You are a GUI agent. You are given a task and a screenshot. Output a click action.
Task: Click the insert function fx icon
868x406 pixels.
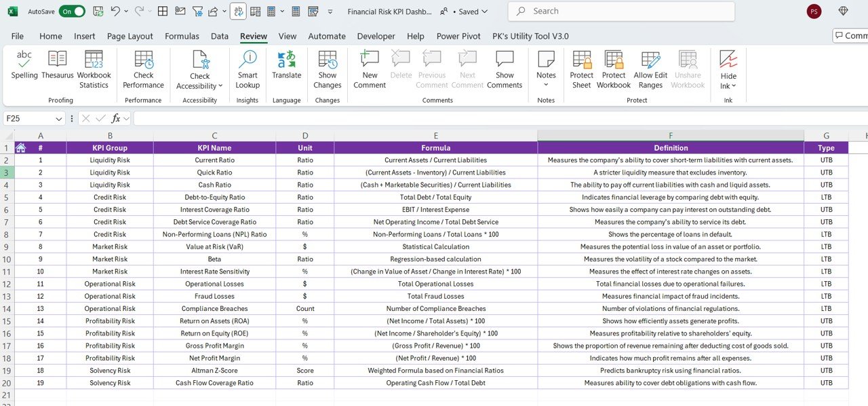point(116,118)
